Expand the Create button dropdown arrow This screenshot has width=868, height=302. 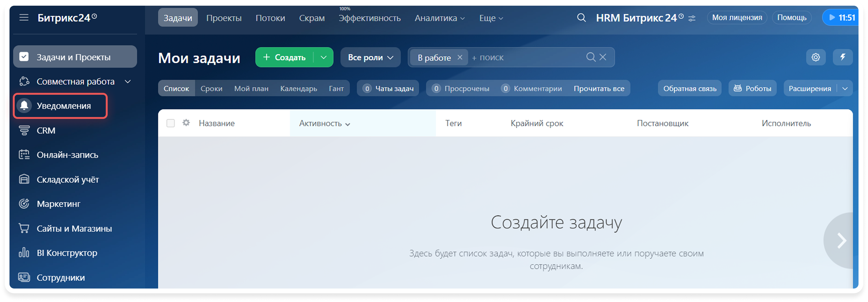click(323, 57)
